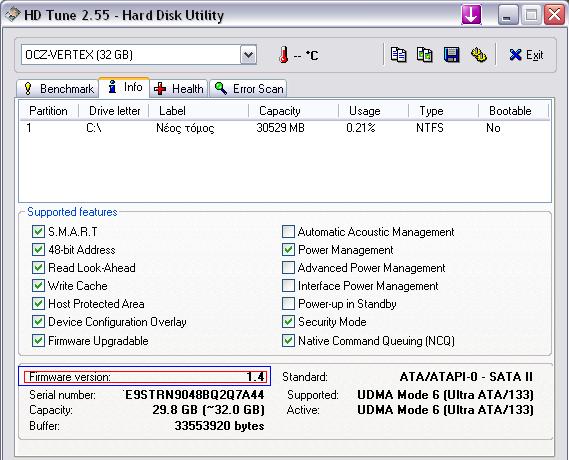569x460 pixels.
Task: Click the copy info to clipboard icon
Action: pos(398,55)
